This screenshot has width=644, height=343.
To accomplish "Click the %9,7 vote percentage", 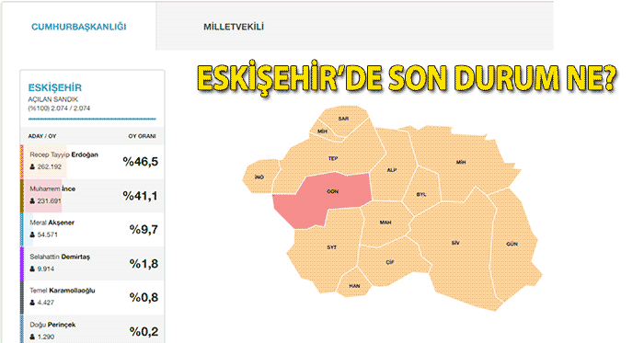I will coord(144,229).
